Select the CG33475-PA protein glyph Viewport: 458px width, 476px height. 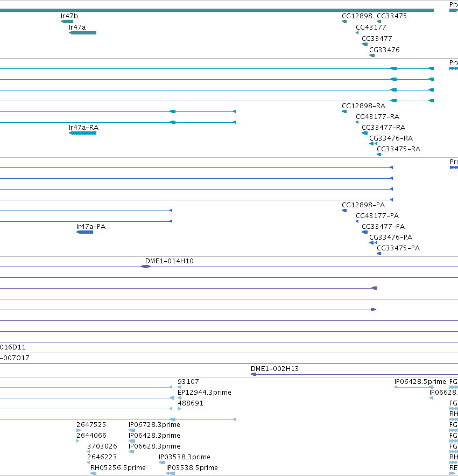tap(379, 254)
